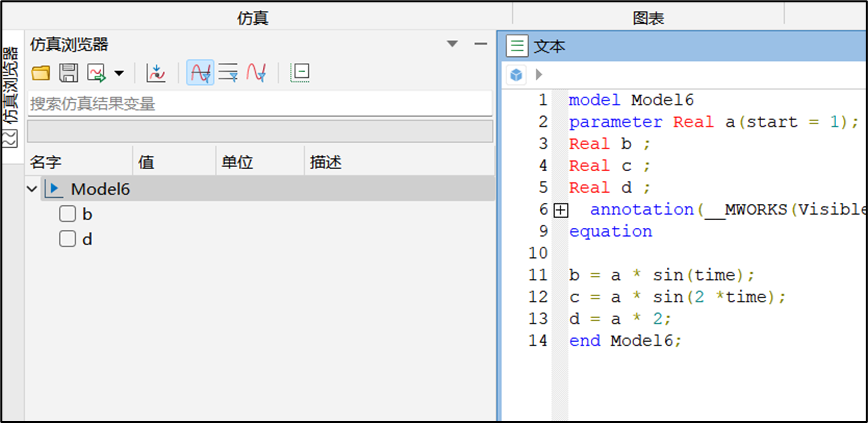This screenshot has width=868, height=423.
Task: Click the save floppy disk icon
Action: point(69,73)
